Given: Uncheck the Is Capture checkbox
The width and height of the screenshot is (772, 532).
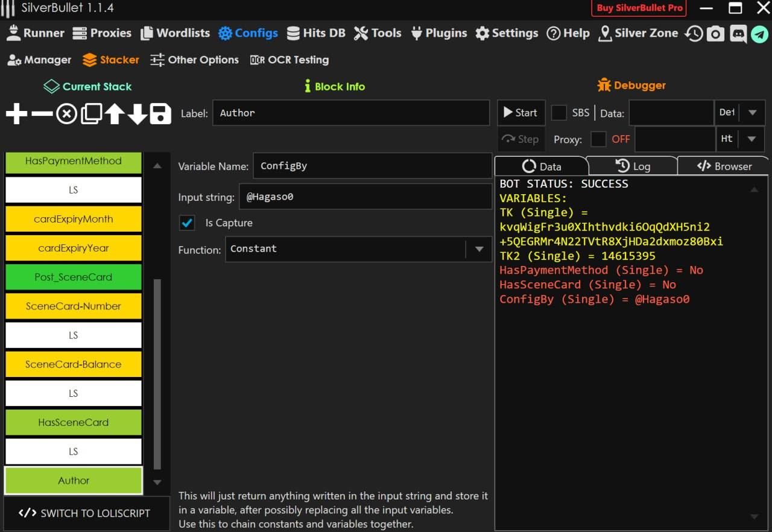Looking at the screenshot, I should click(x=187, y=223).
